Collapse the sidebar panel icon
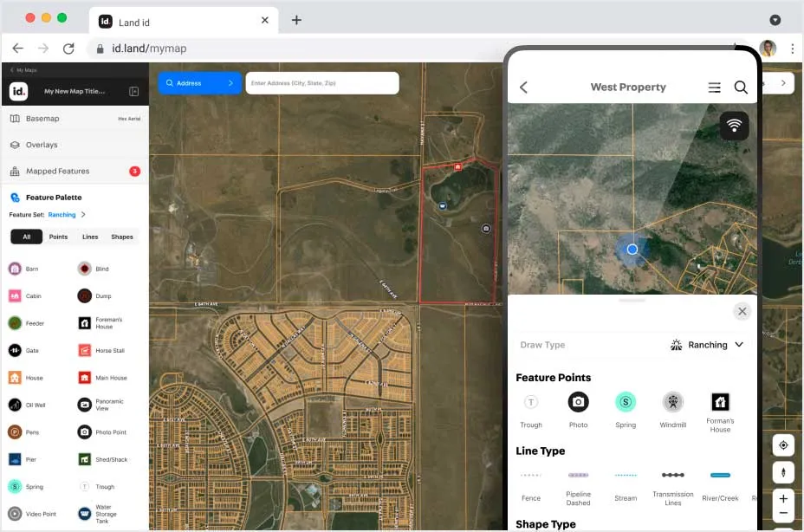 pos(133,91)
